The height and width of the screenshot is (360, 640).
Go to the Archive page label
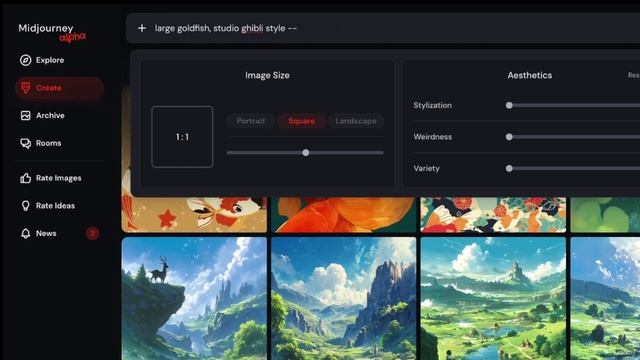[x=50, y=116]
